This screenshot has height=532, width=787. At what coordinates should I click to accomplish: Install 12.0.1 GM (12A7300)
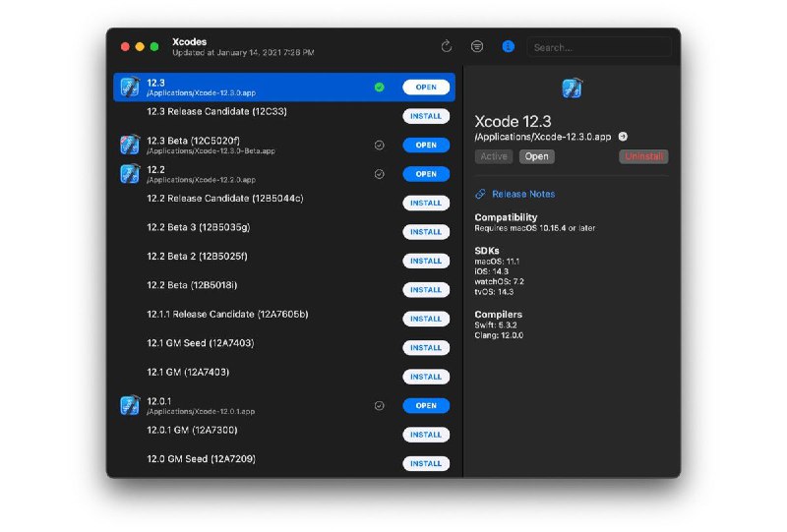[426, 435]
